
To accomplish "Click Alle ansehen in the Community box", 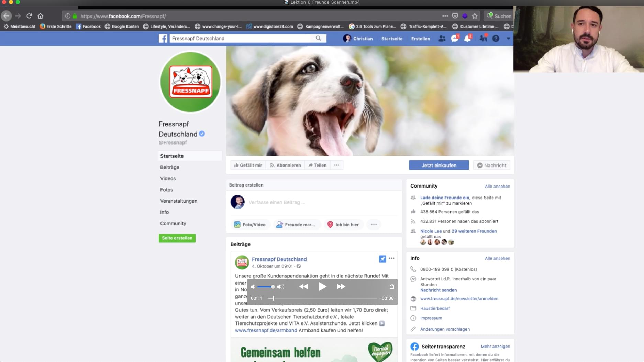I will tap(497, 187).
